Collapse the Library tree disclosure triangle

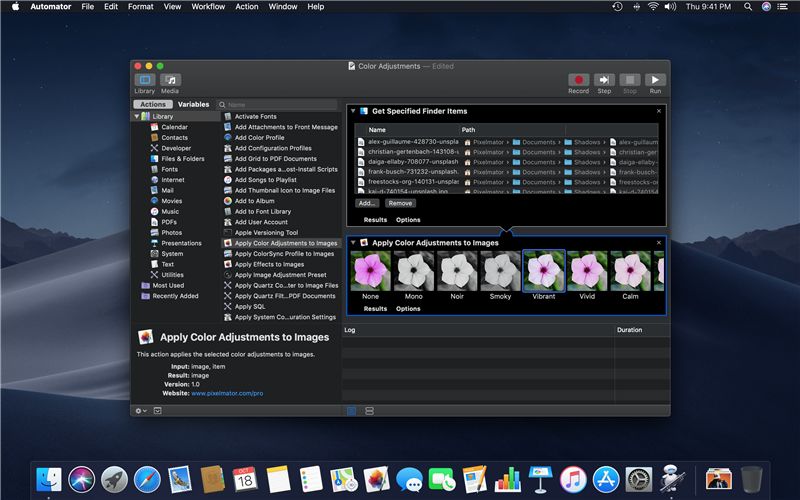pos(138,117)
